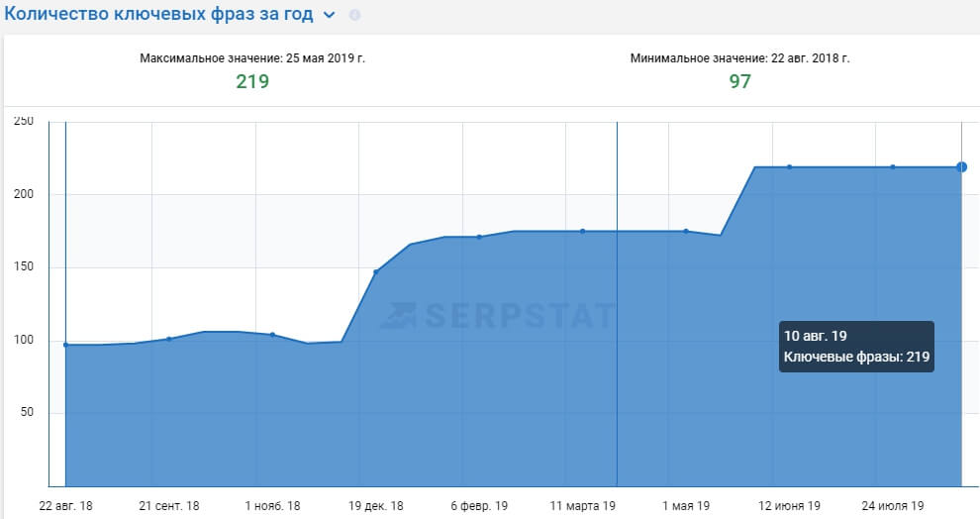Select the data point at 24 июля 19
The width and height of the screenshot is (980, 519).
tap(893, 167)
